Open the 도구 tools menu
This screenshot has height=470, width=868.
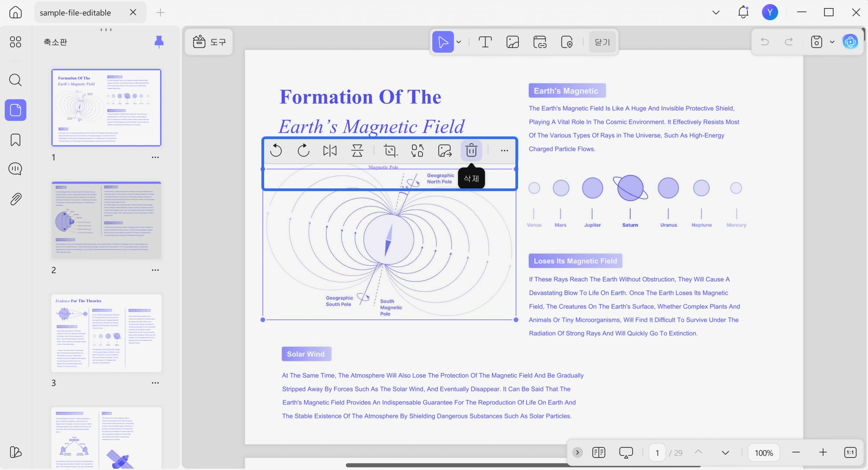[209, 42]
